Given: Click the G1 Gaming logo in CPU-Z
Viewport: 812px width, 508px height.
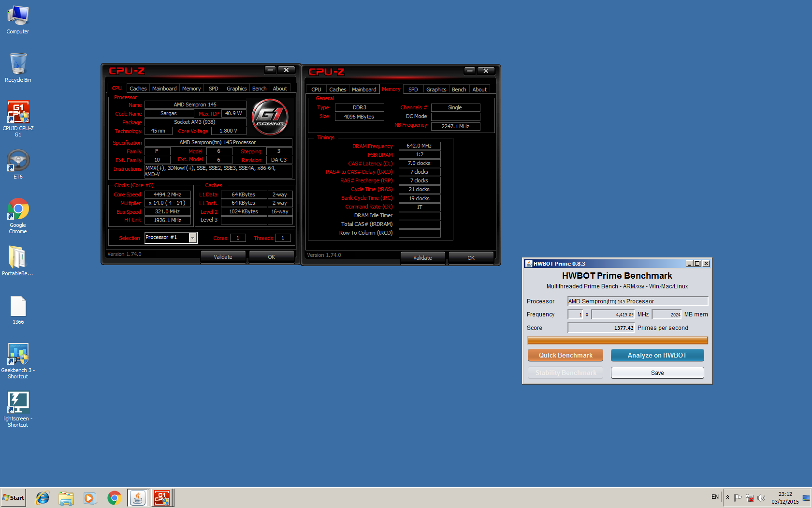Looking at the screenshot, I should (270, 117).
